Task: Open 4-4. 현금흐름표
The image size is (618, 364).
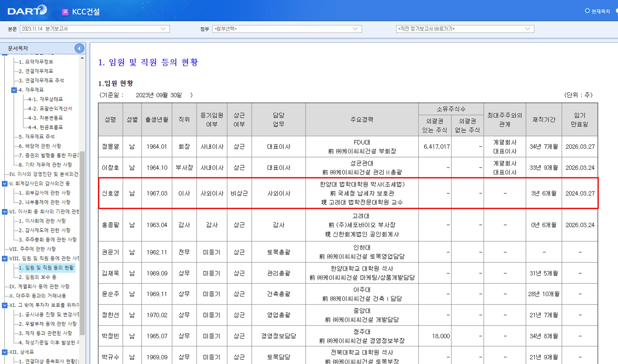Action: pyautogui.click(x=45, y=127)
